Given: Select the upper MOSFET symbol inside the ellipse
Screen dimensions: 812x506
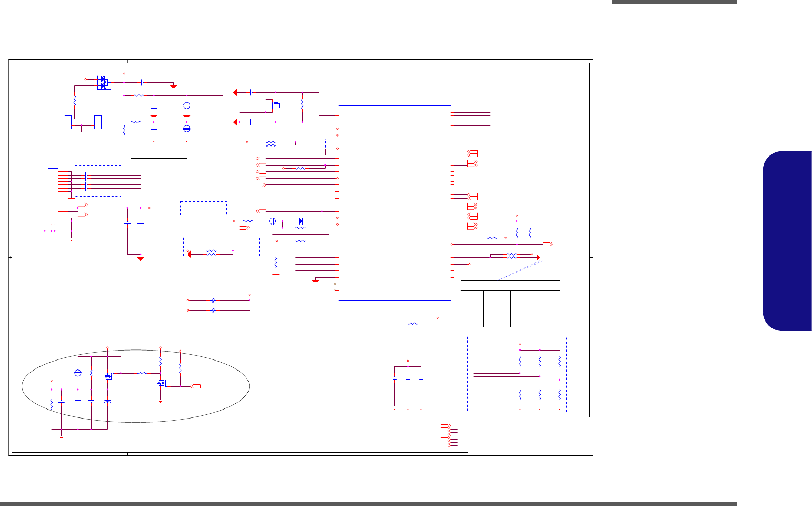Looking at the screenshot, I should [109, 376].
